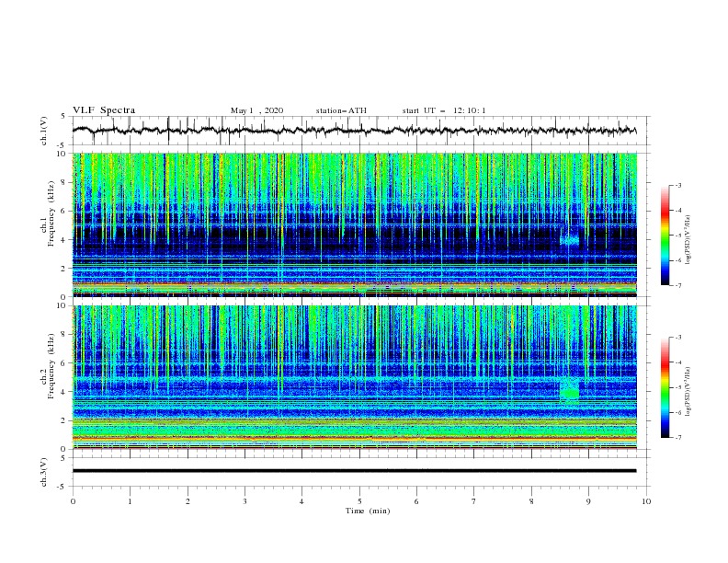Click the "ch.3(V)" axis label
The height and width of the screenshot is (563, 728).
coord(44,472)
